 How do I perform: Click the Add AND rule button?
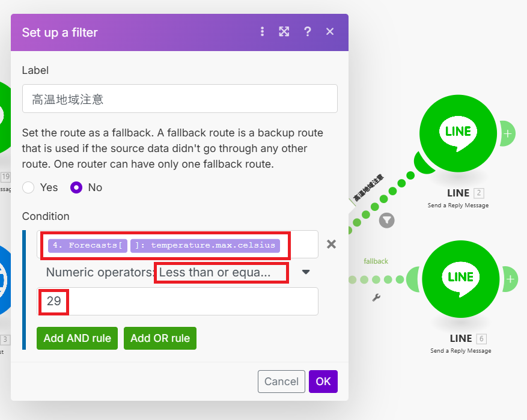78,338
